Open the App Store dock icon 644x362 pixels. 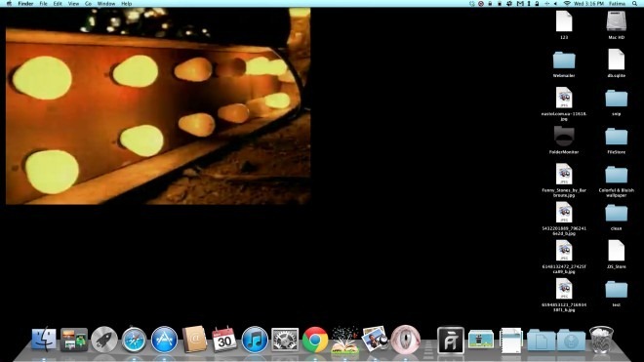point(164,341)
